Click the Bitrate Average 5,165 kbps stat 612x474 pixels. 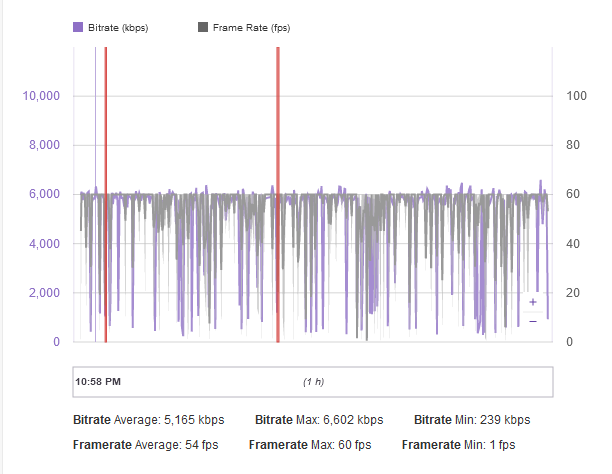(149, 420)
